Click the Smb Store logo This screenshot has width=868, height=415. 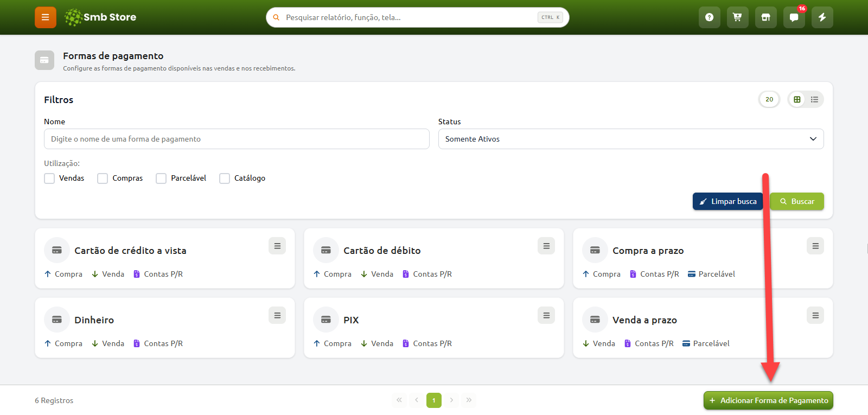point(100,17)
